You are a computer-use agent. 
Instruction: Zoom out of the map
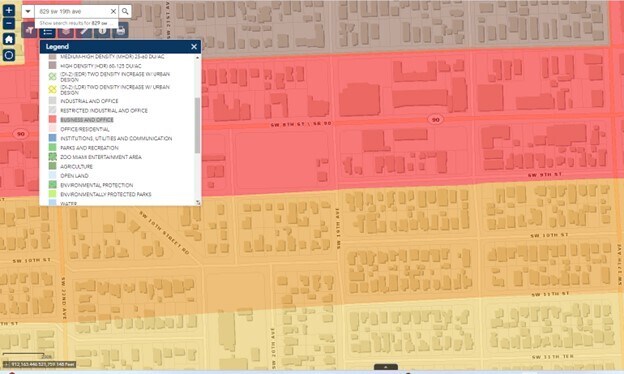(9, 23)
